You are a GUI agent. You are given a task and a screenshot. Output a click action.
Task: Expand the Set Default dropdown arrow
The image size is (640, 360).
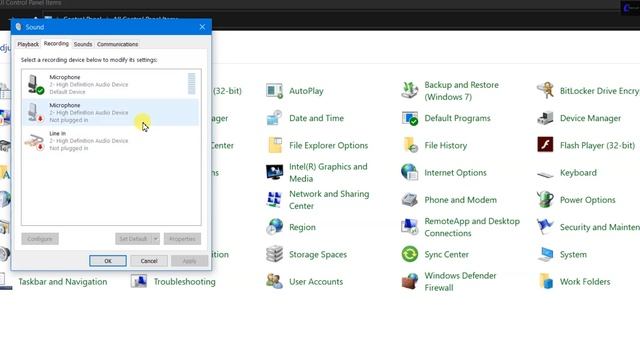[x=156, y=239]
